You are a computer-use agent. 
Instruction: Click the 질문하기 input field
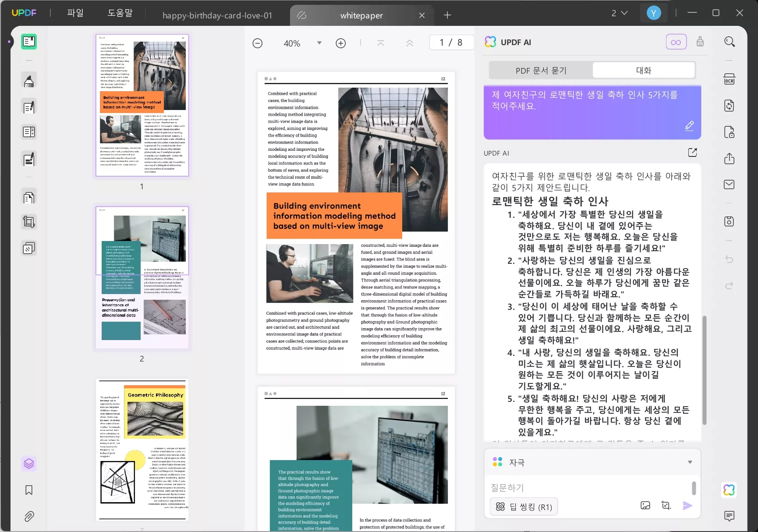pos(587,487)
